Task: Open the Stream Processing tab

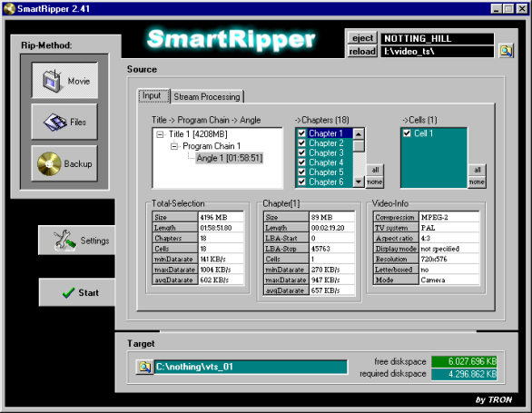Action: click(x=207, y=97)
